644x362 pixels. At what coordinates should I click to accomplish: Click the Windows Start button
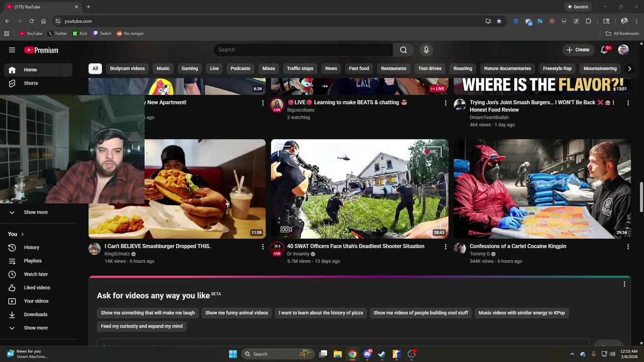[x=233, y=354]
